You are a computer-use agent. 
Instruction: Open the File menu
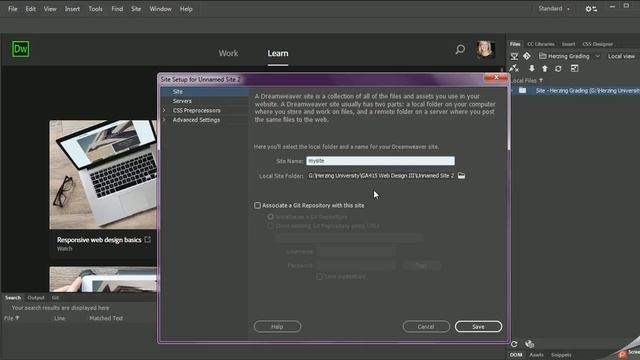coord(13,9)
